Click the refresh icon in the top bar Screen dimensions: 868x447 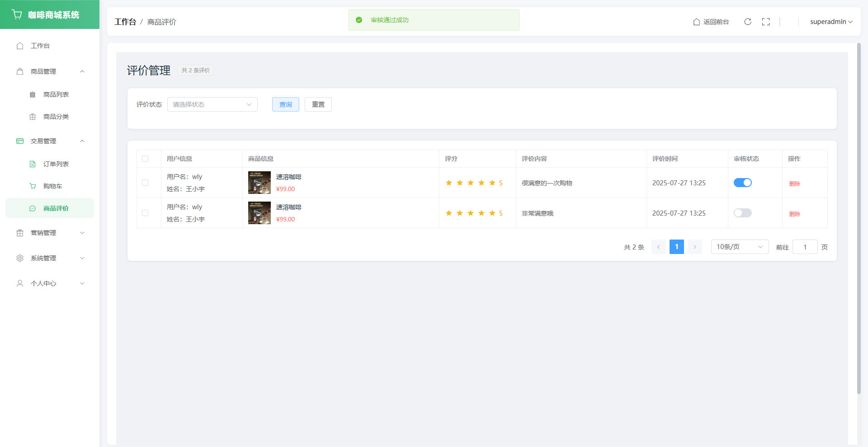pyautogui.click(x=748, y=22)
